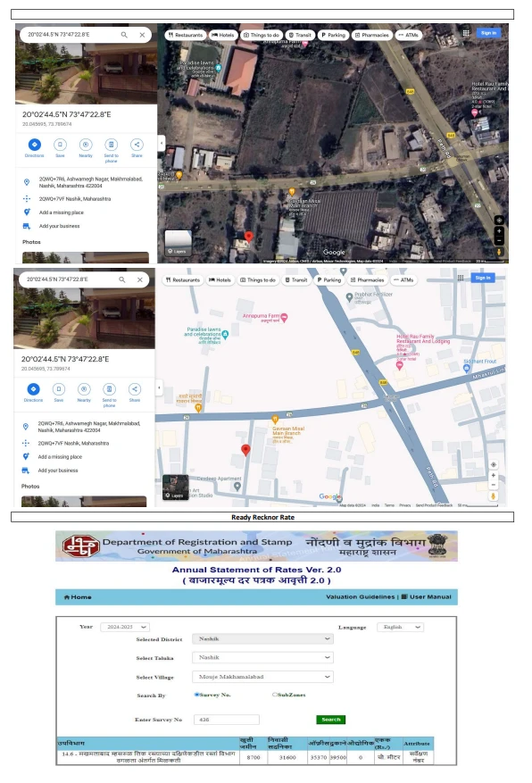The image size is (532, 783).
Task: Click Pharmacies chip on lower map
Action: click(367, 280)
